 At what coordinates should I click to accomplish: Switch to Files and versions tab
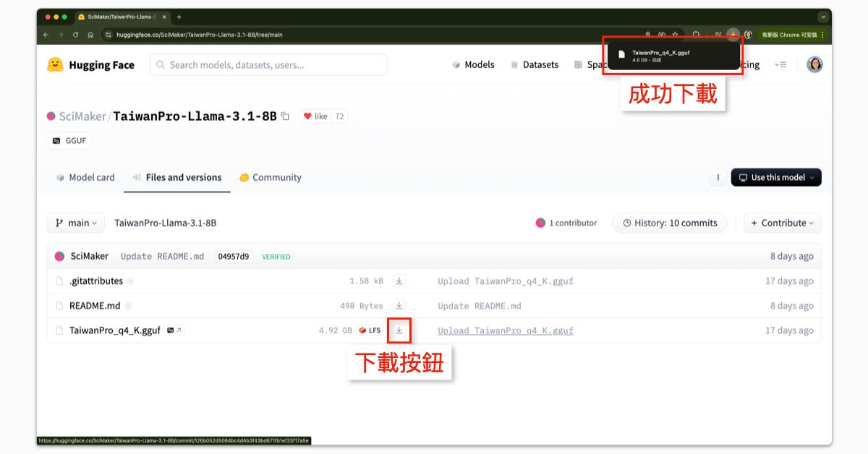pos(177,177)
